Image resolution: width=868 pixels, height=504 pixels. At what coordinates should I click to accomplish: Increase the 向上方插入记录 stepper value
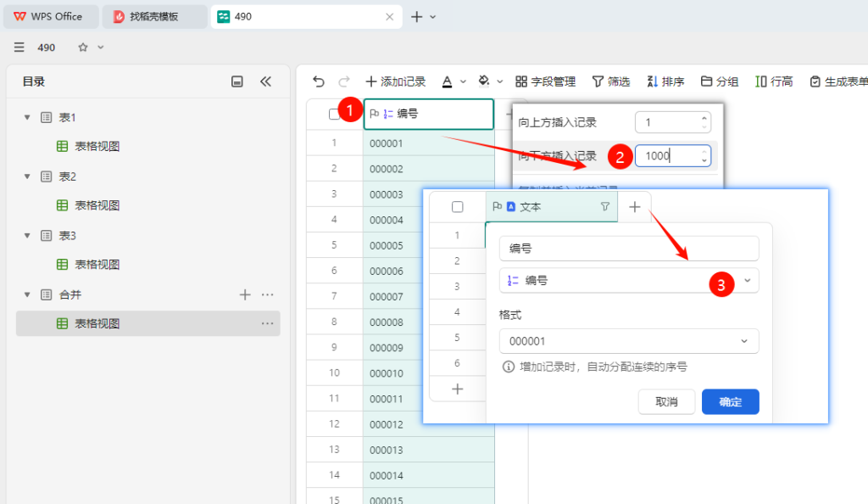pyautogui.click(x=704, y=118)
